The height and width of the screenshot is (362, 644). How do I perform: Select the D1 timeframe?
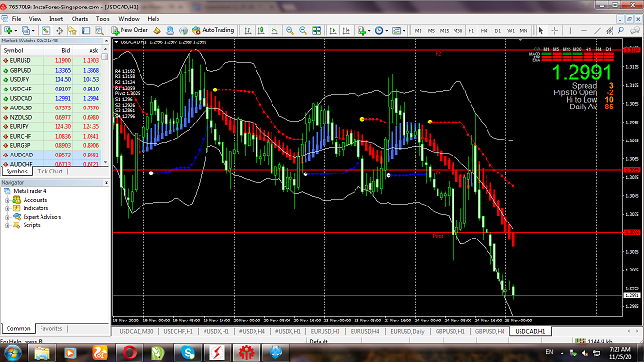click(497, 31)
